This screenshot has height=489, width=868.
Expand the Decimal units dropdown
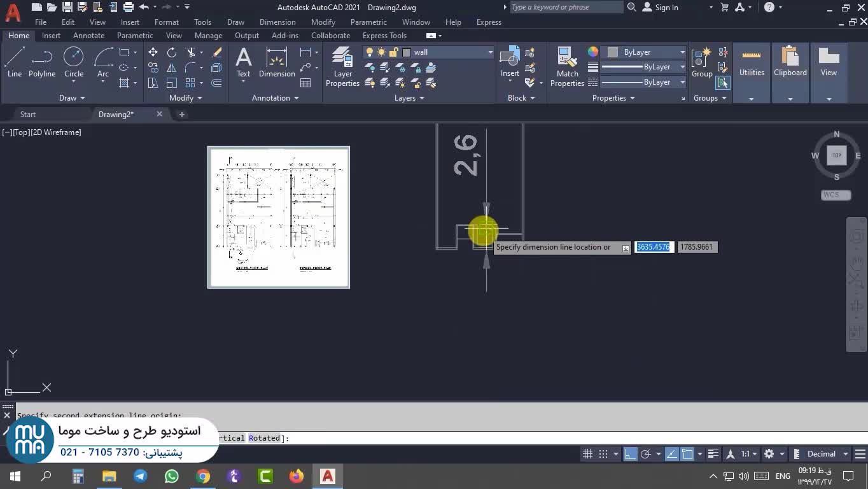(846, 454)
